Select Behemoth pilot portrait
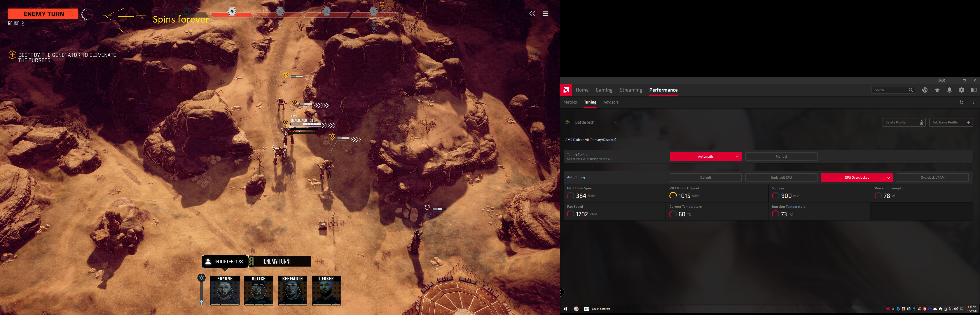The image size is (980, 315). (x=293, y=290)
